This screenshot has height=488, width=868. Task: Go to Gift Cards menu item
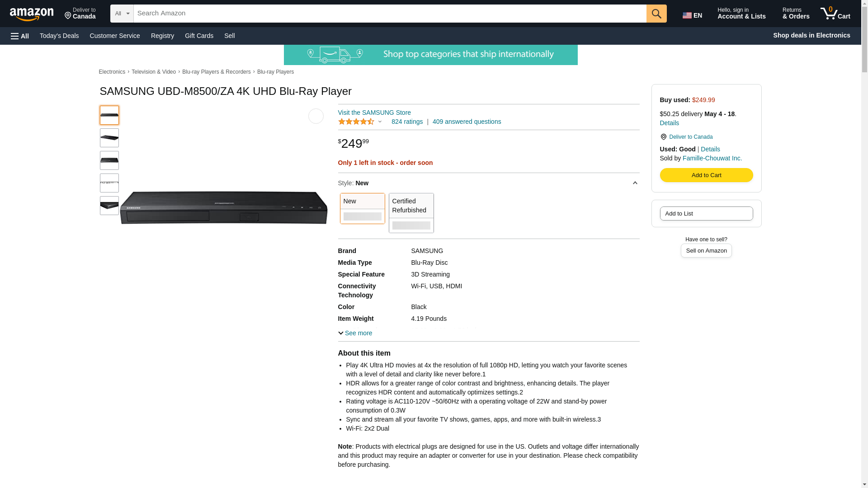199,36
